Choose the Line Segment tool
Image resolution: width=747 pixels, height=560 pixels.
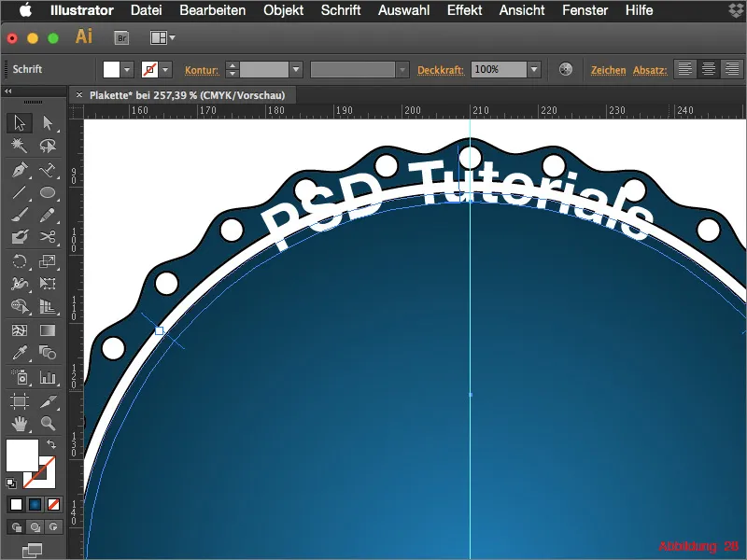(x=20, y=192)
